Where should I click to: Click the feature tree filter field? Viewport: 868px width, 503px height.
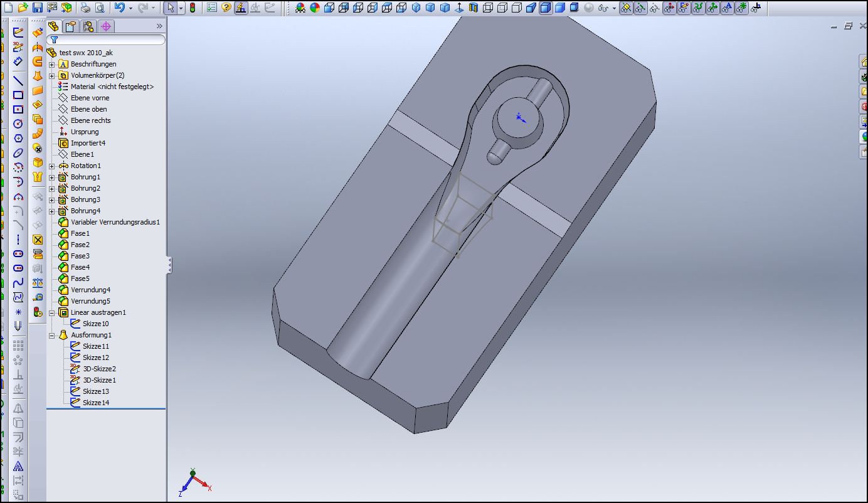point(106,40)
